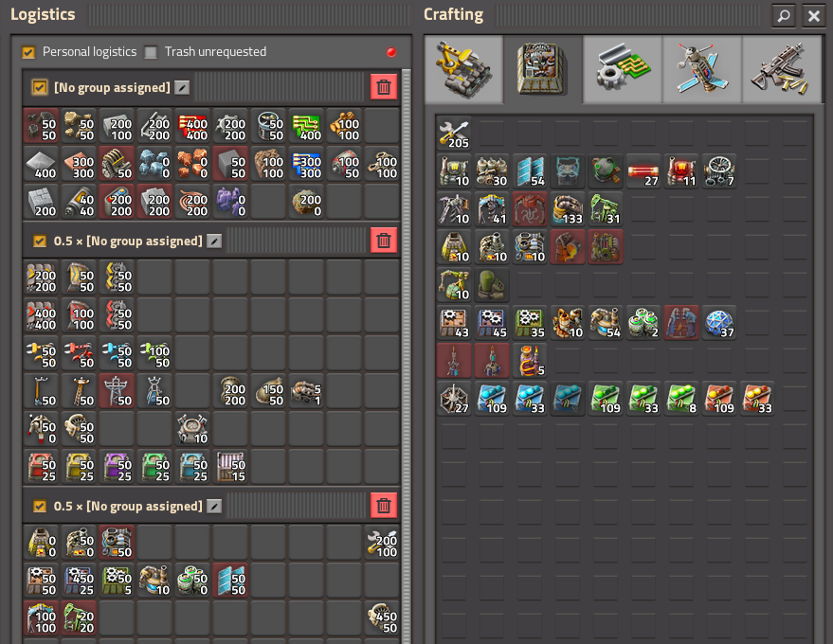Select the nuclear reactor recipe
The height and width of the screenshot is (644, 833).
[x=606, y=171]
